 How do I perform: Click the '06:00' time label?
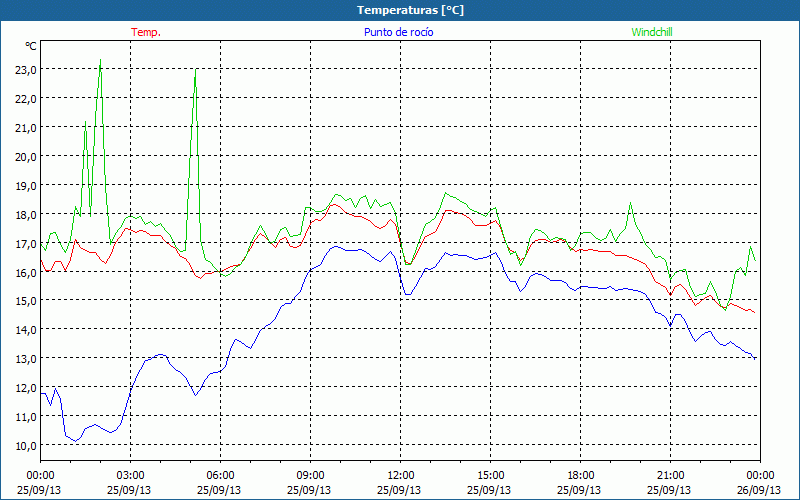click(220, 475)
